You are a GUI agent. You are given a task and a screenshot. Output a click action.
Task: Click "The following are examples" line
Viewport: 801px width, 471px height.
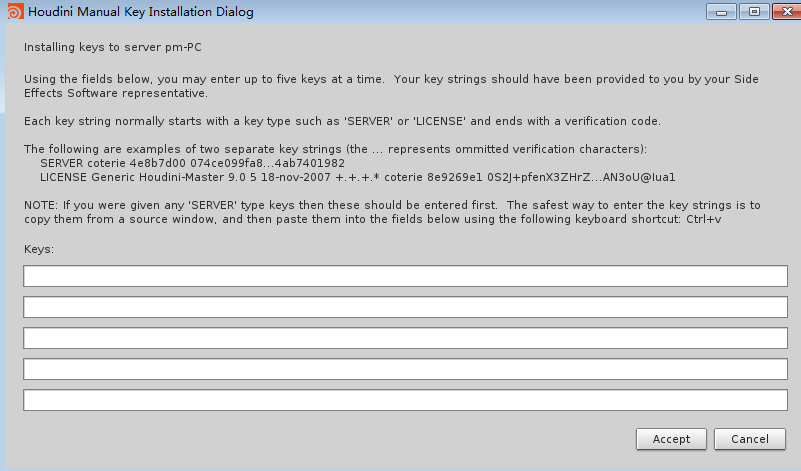point(335,149)
